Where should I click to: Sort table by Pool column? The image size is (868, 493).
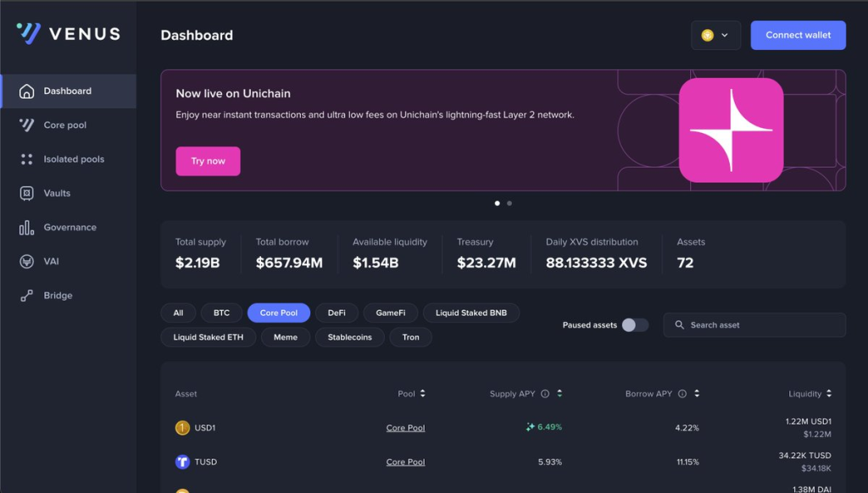[x=423, y=394]
